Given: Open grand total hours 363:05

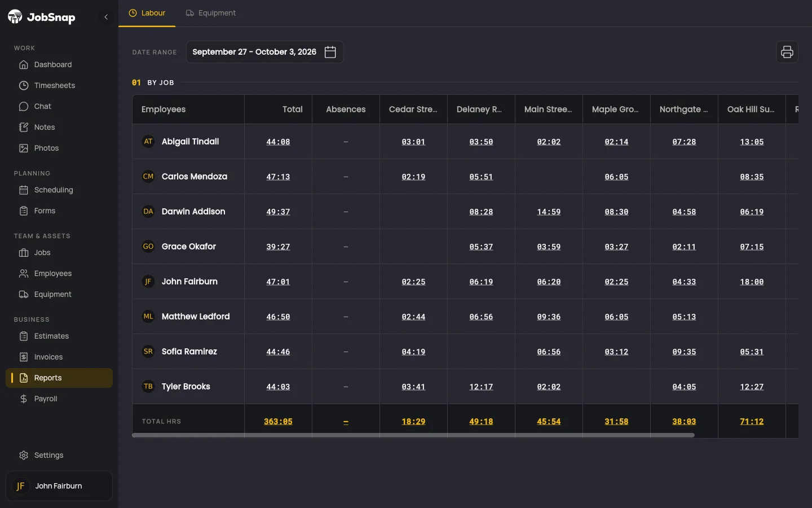Looking at the screenshot, I should pyautogui.click(x=278, y=422).
